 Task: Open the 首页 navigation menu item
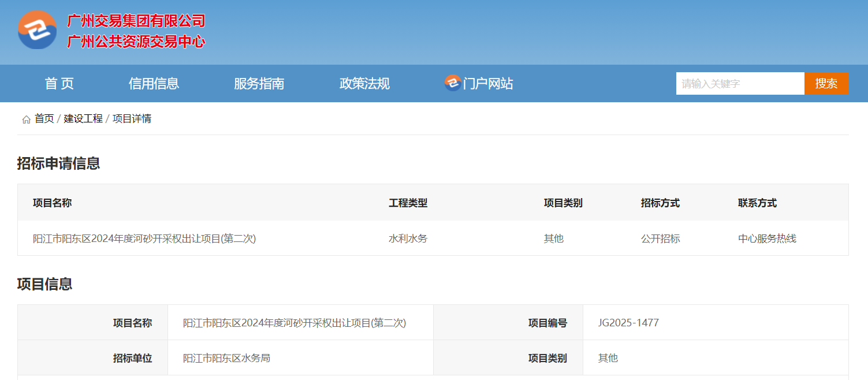point(59,84)
